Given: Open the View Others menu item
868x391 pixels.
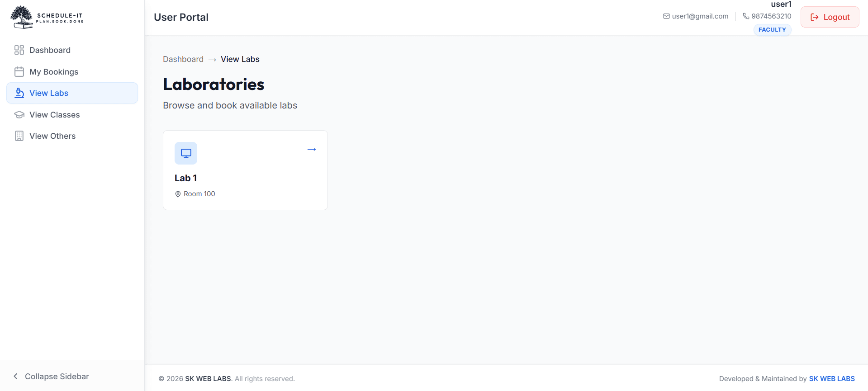Looking at the screenshot, I should pyautogui.click(x=52, y=136).
